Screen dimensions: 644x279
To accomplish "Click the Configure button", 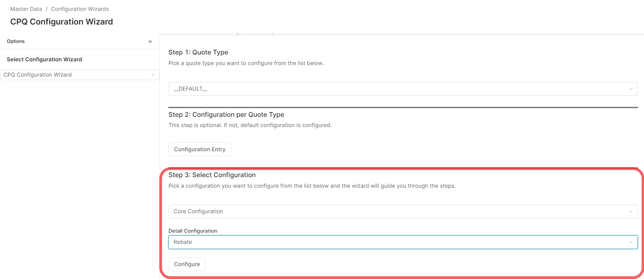I will (187, 264).
